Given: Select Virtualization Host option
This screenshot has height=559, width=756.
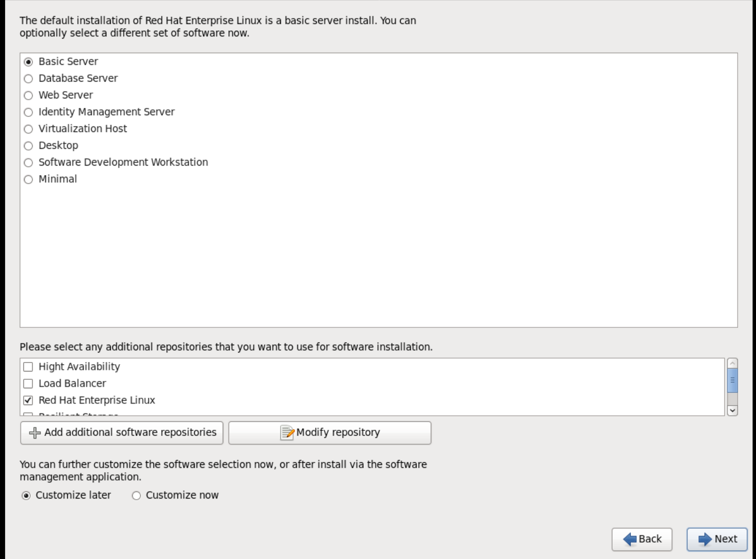Looking at the screenshot, I should tap(29, 129).
